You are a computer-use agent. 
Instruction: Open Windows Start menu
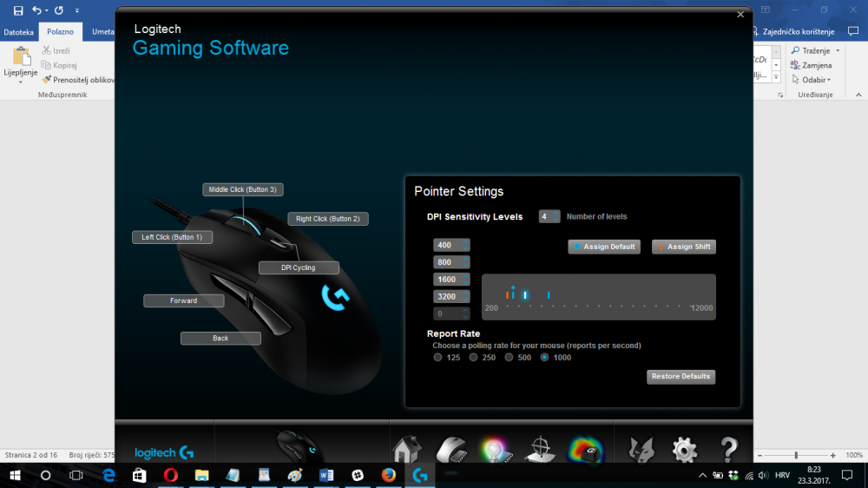tap(15, 475)
